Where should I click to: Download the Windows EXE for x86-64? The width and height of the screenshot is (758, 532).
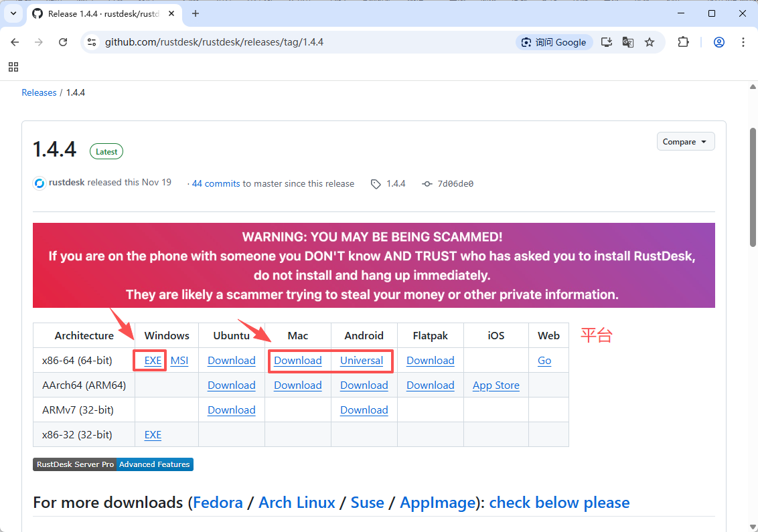[153, 360]
